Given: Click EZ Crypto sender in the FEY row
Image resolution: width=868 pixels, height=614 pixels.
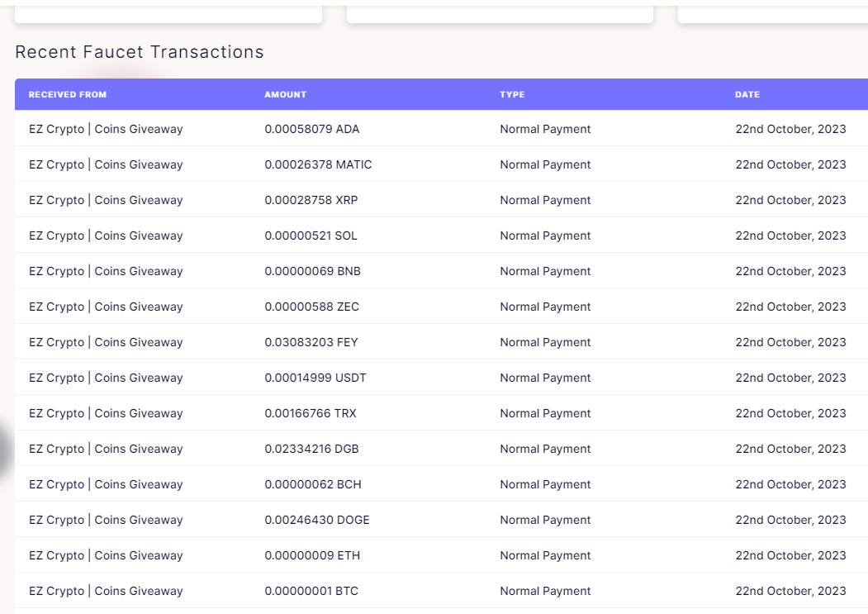Looking at the screenshot, I should click(x=106, y=342).
